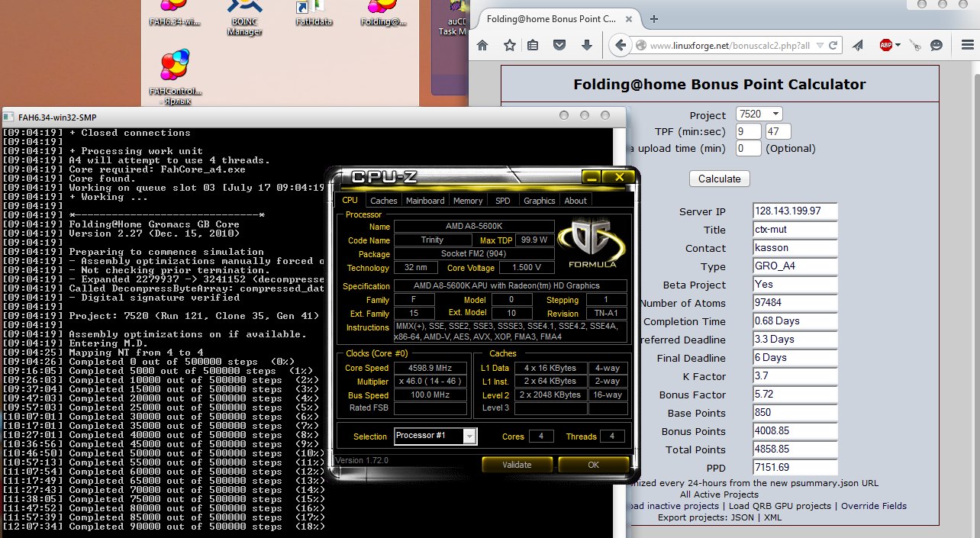
Task: Switch to Caches tab in CPU-Z
Action: coord(383,201)
